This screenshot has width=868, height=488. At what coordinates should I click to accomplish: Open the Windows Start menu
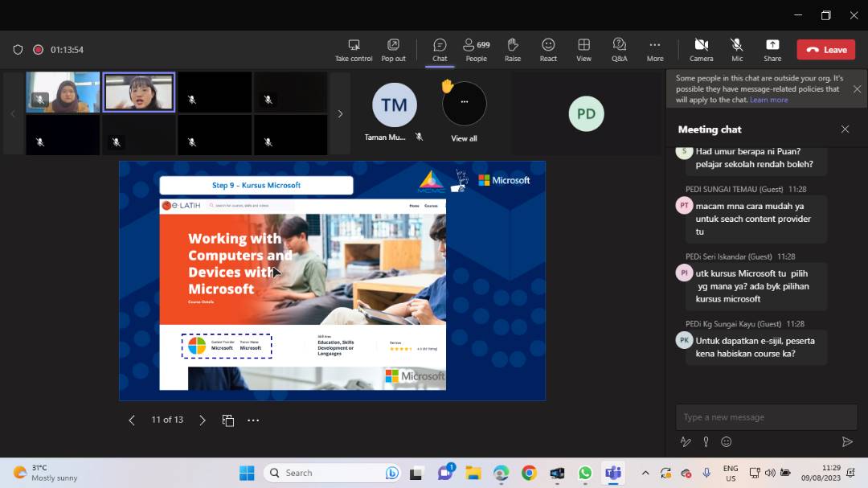click(x=247, y=473)
